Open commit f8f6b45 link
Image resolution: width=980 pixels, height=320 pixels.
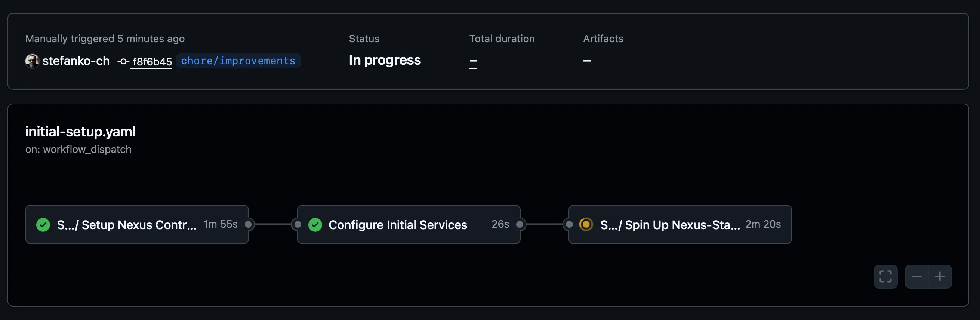[151, 61]
